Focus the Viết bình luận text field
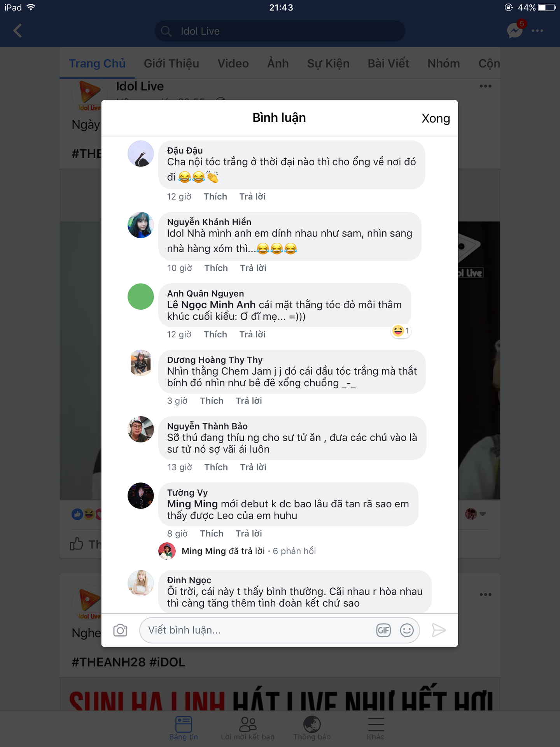Screen dimensions: 560x747 click(x=257, y=630)
